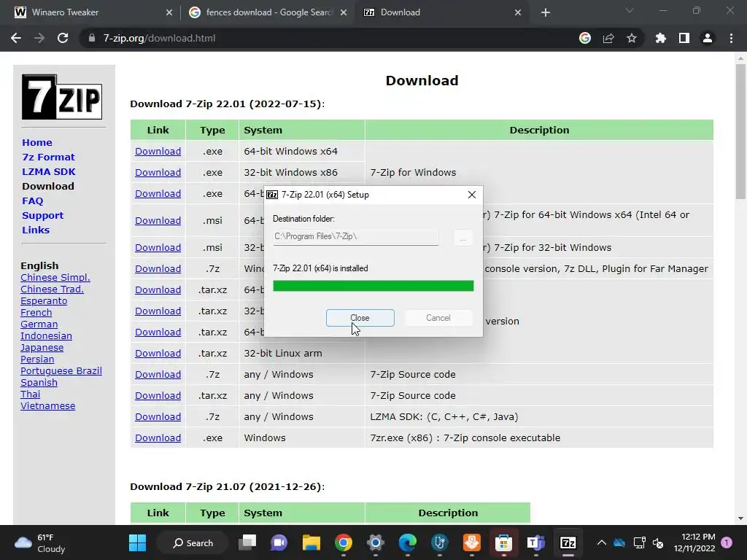Image resolution: width=747 pixels, height=560 pixels.
Task: Download the 64-bit Windows x64 exe
Action: (158, 152)
